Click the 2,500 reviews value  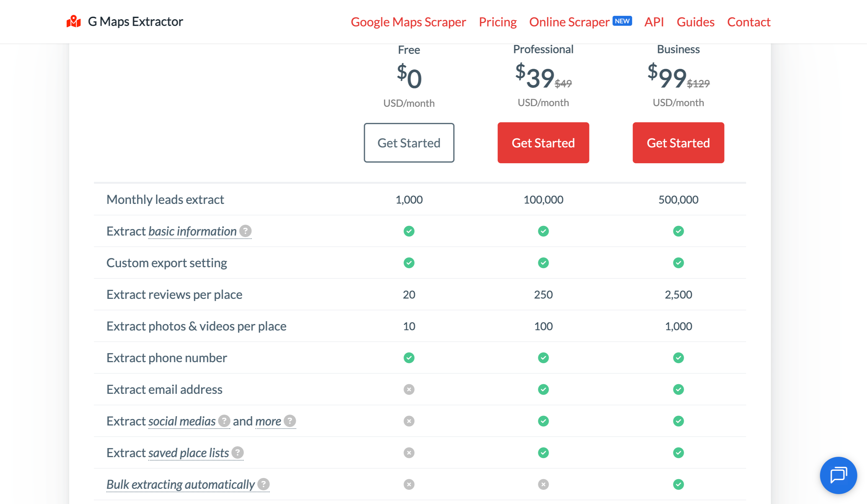(679, 294)
